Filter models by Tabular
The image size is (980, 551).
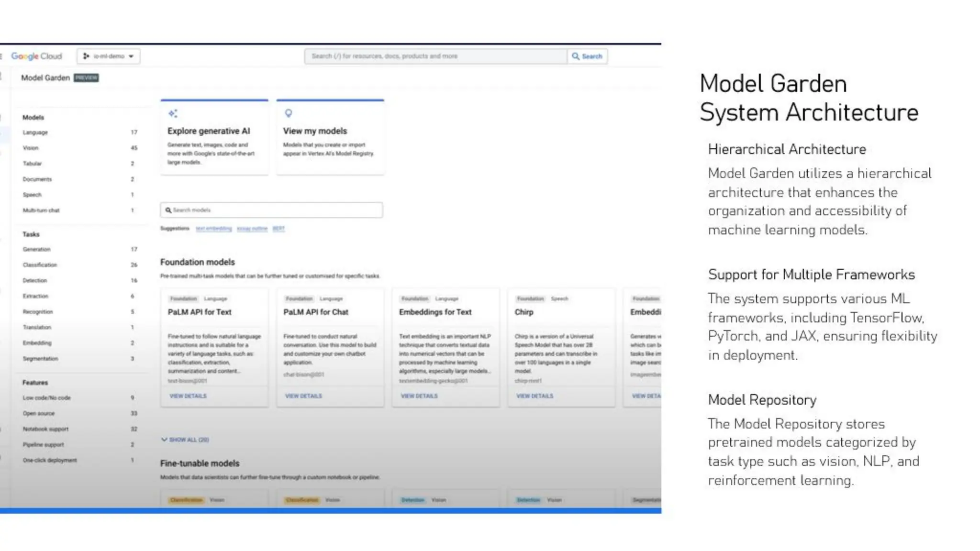point(79,164)
